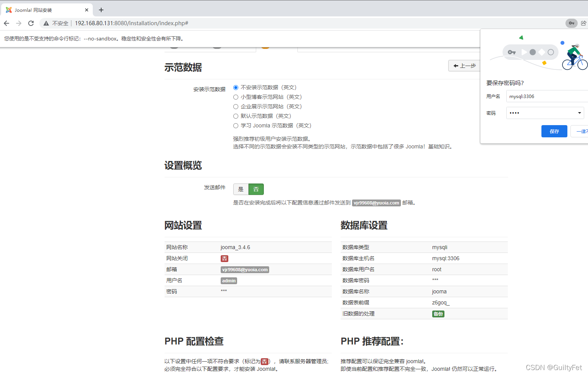This screenshot has height=375, width=588.
Task: Click the not-secure warning triangle icon
Action: coord(46,23)
